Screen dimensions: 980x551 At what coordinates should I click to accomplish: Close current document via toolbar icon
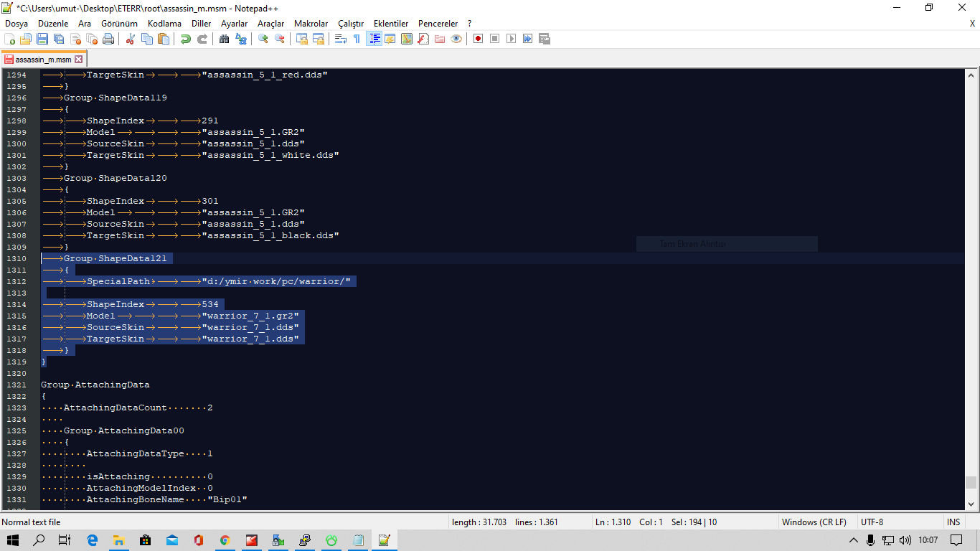(x=75, y=39)
